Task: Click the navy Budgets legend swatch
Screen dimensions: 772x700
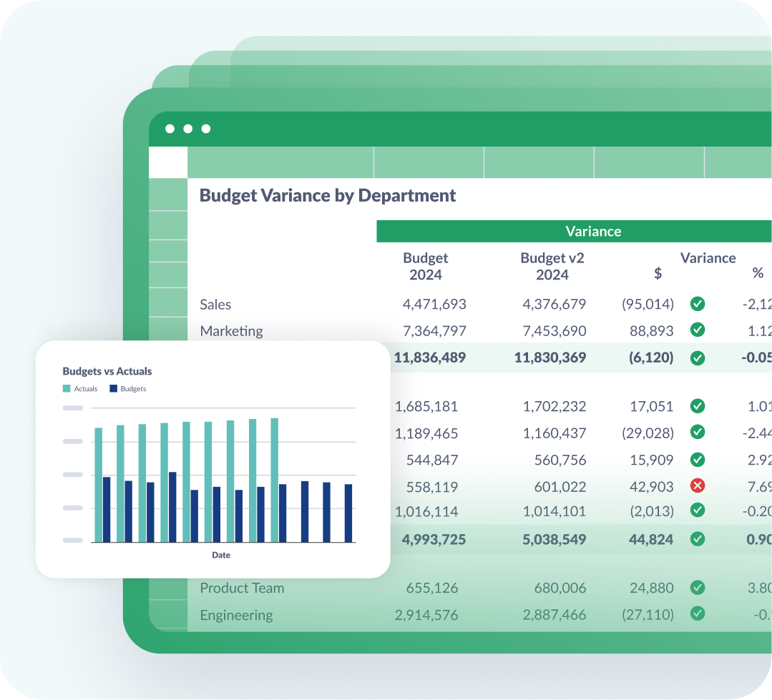Action: point(113,389)
